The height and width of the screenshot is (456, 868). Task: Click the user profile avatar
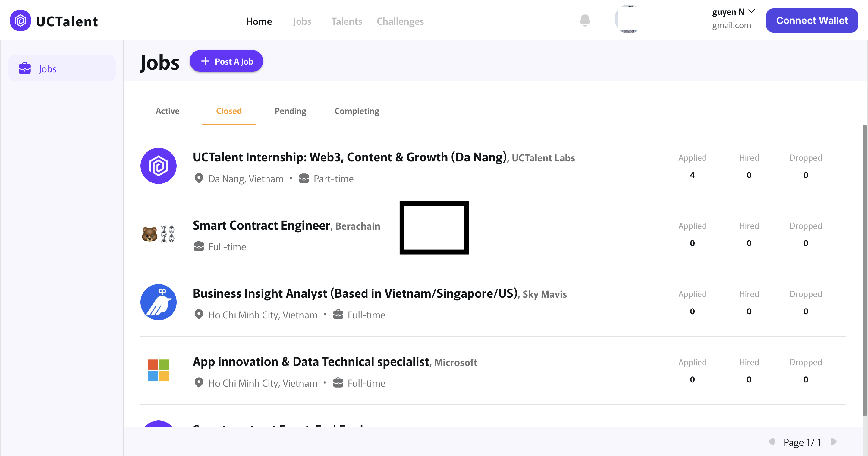(629, 20)
